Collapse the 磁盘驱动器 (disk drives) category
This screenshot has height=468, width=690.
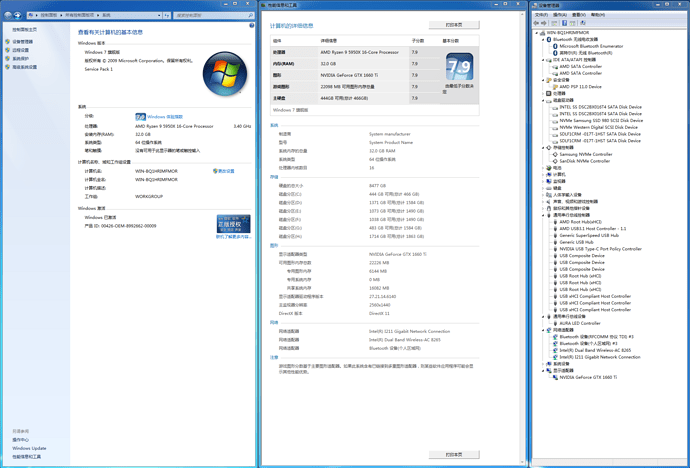pos(543,100)
